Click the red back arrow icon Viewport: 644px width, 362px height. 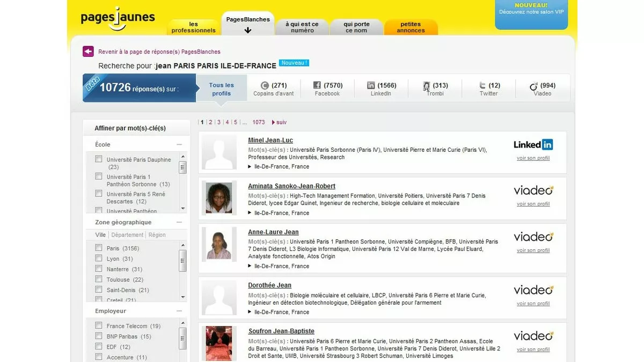coord(88,51)
